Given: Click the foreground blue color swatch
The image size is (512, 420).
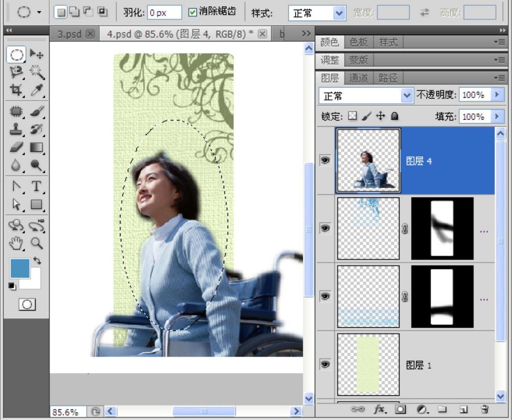Looking at the screenshot, I should (20, 268).
